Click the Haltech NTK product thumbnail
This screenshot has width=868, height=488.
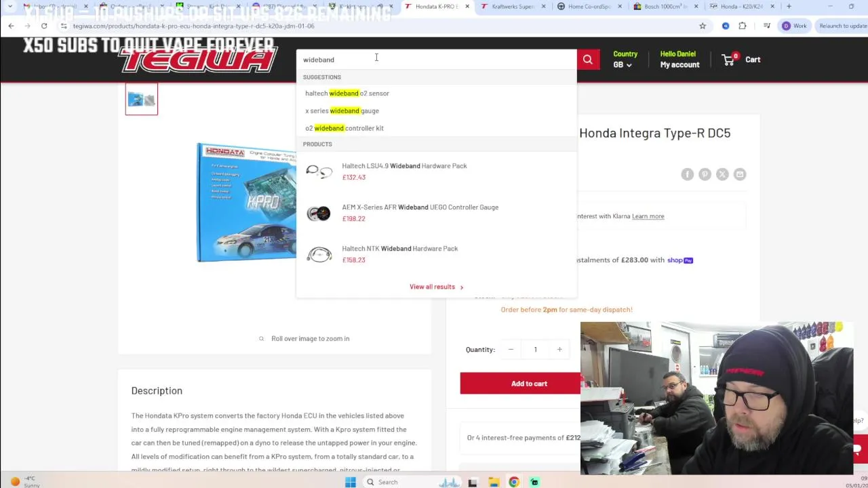(319, 254)
